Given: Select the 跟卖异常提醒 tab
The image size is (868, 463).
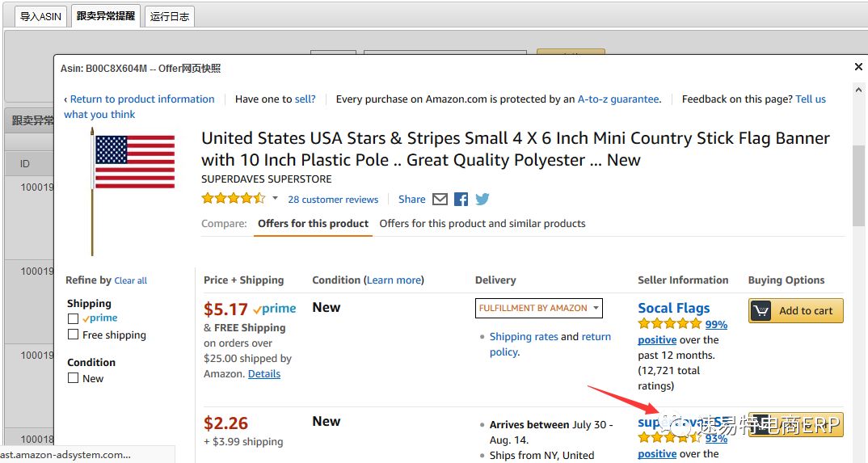Looking at the screenshot, I should pos(105,16).
